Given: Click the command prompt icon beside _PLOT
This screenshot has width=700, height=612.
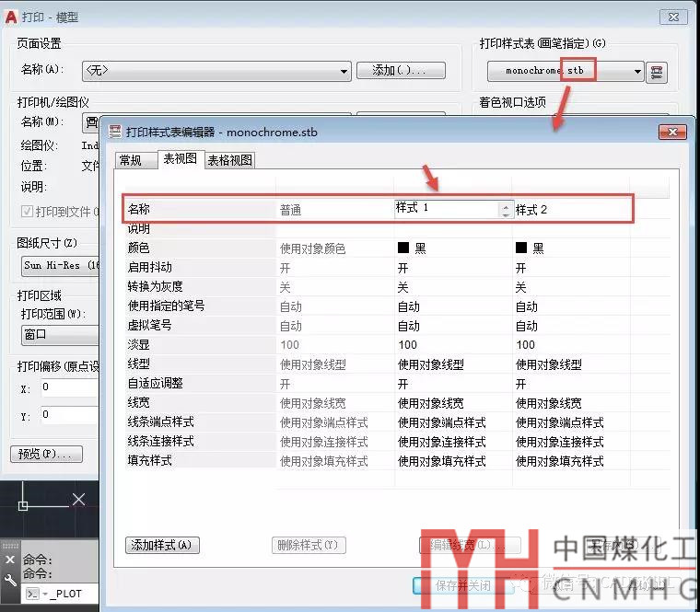Looking at the screenshot, I should click(x=32, y=594).
